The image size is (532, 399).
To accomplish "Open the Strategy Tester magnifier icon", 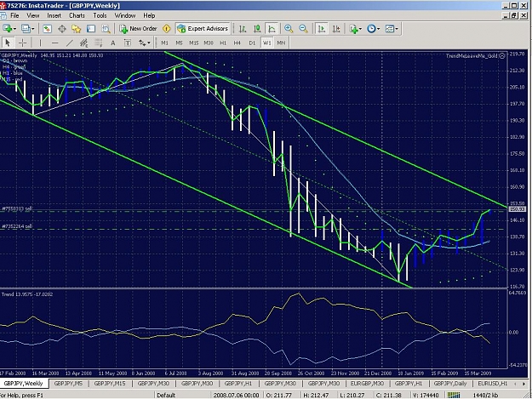I will click(x=106, y=29).
